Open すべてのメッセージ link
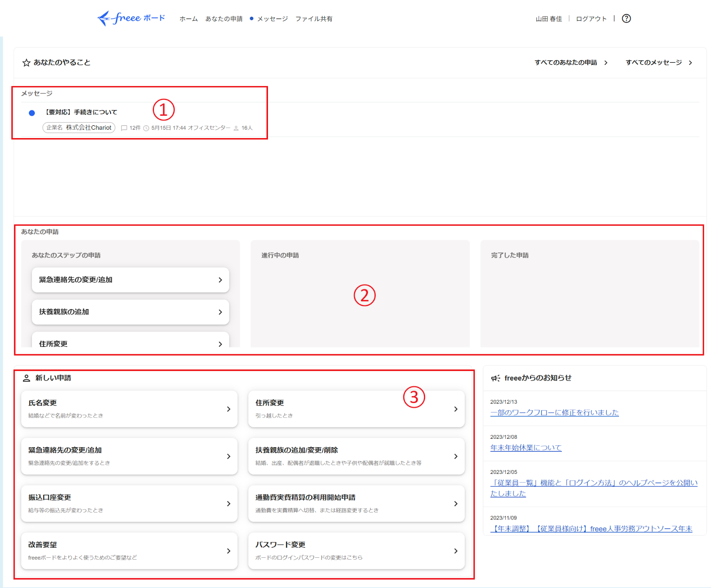The image size is (711, 588). (x=654, y=63)
